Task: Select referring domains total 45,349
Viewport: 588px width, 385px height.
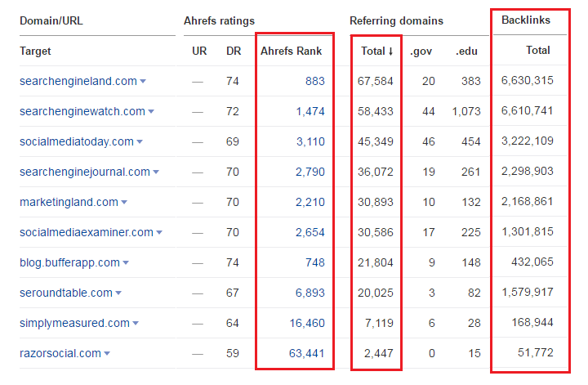Action: (376, 141)
